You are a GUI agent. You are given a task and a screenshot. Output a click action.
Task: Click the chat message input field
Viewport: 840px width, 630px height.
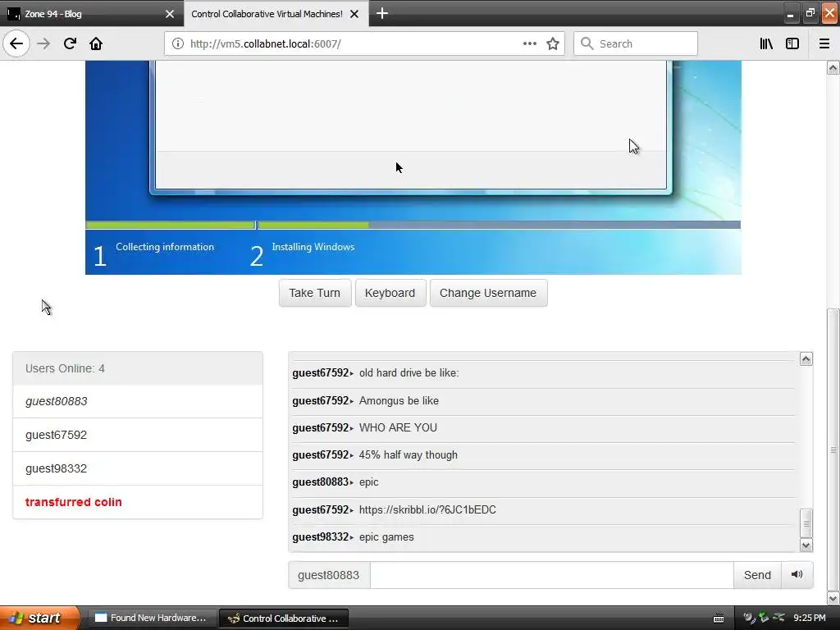(x=551, y=575)
